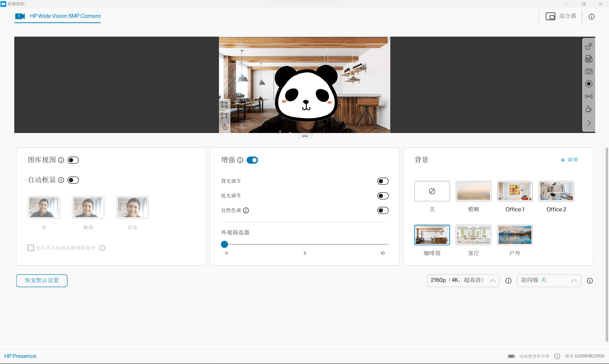
Task: Check 允许多人出现在面部取景中 checkbox
Action: [31, 248]
